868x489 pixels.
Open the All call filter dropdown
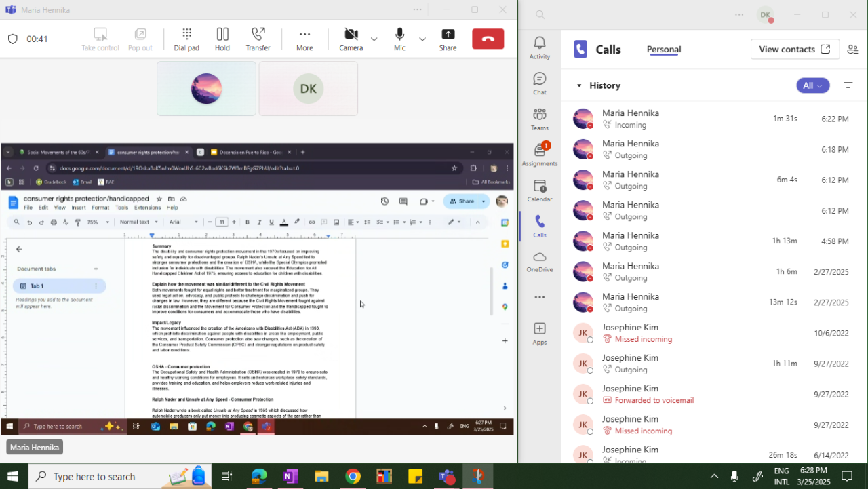(x=812, y=85)
